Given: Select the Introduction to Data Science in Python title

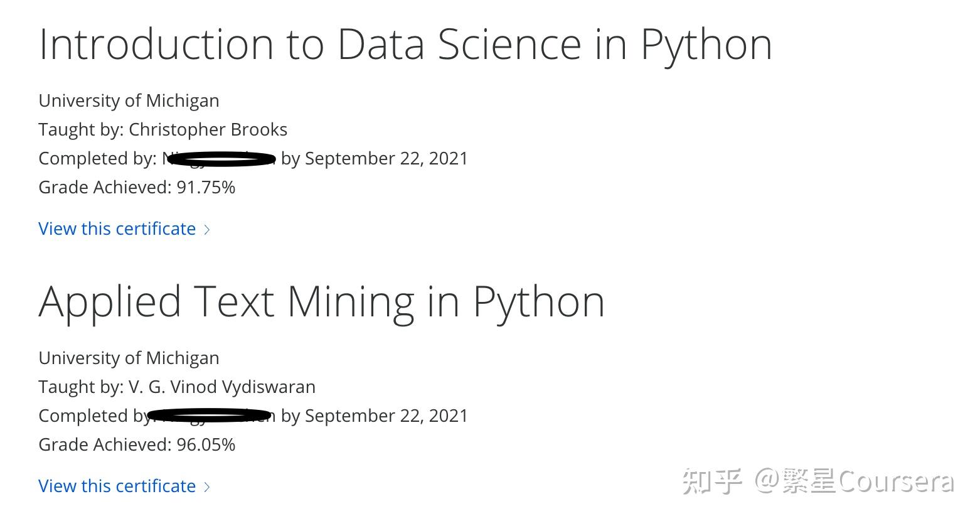Looking at the screenshot, I should pos(405,44).
